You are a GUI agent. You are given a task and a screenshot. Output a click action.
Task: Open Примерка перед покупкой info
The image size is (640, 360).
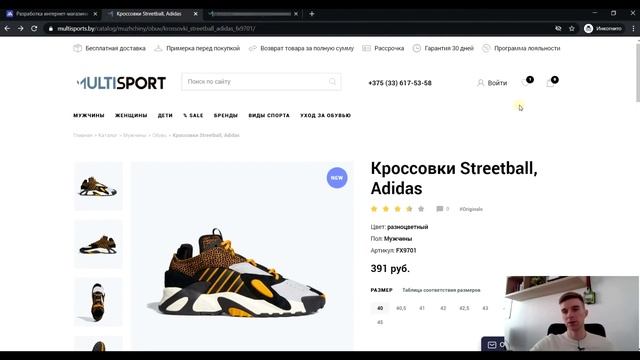pos(197,48)
